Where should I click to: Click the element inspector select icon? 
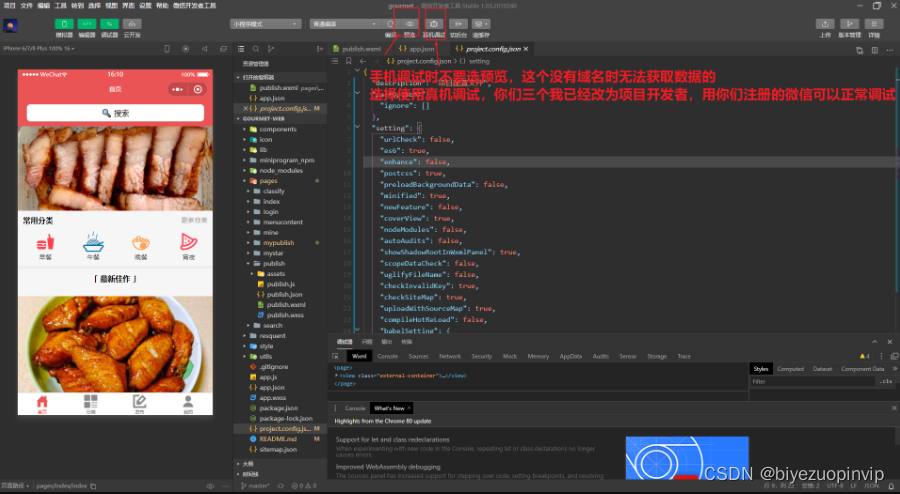pos(336,356)
